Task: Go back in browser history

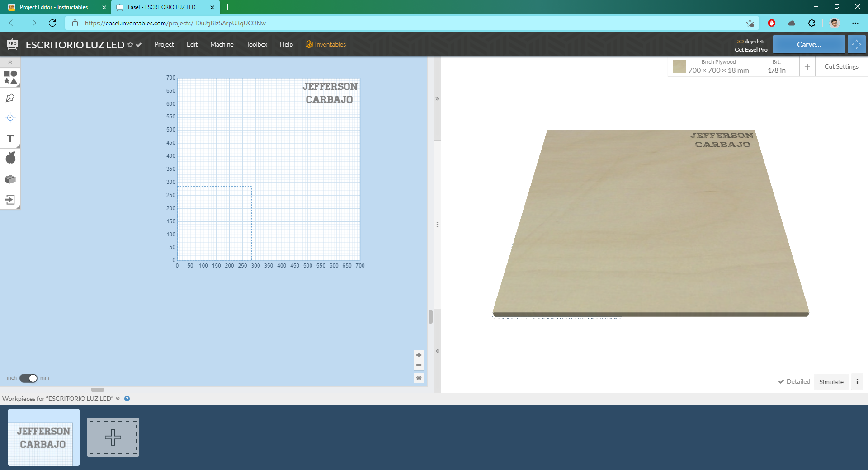Action: tap(13, 23)
